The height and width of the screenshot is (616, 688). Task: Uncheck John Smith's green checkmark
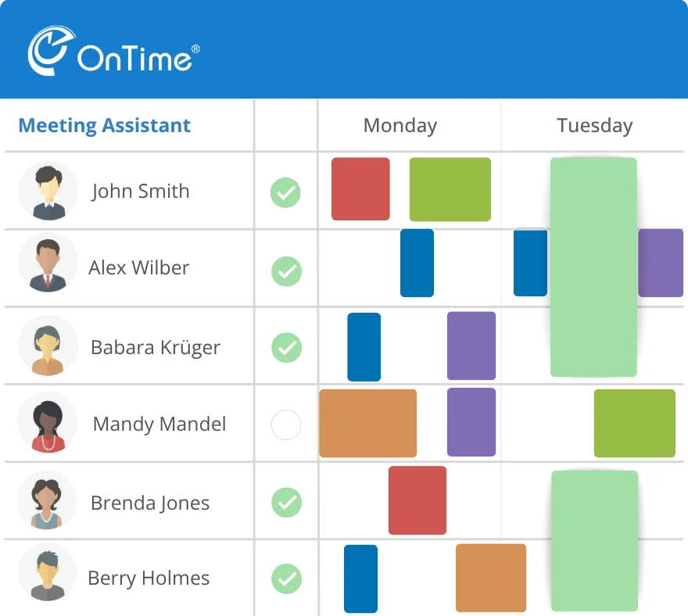click(286, 192)
